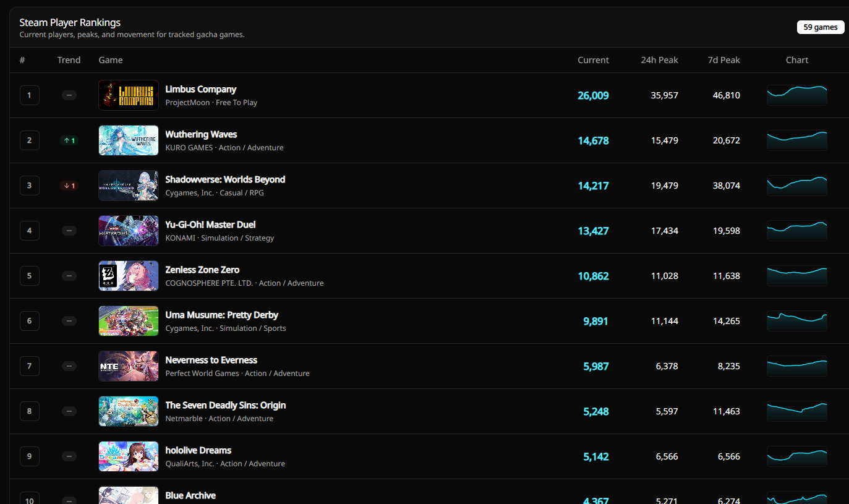This screenshot has height=504, width=849.
Task: Select Zenless Zone Zero current players "10,862"
Action: (593, 276)
